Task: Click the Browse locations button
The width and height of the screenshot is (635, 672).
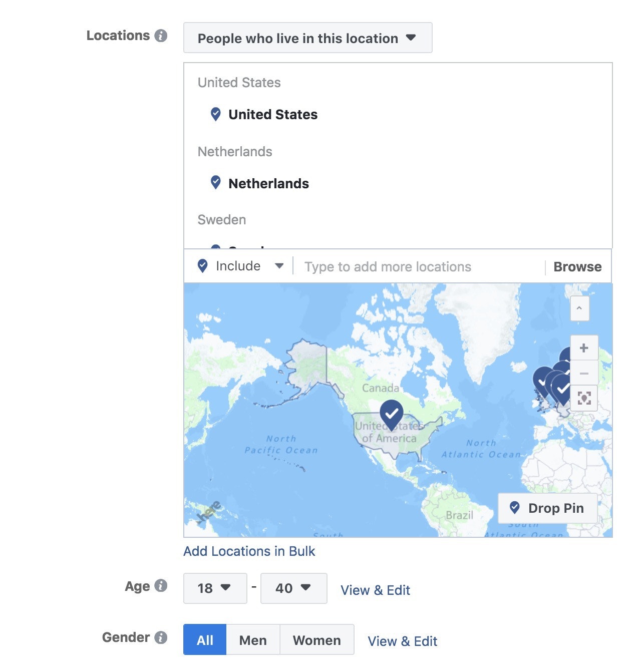Action: (577, 266)
